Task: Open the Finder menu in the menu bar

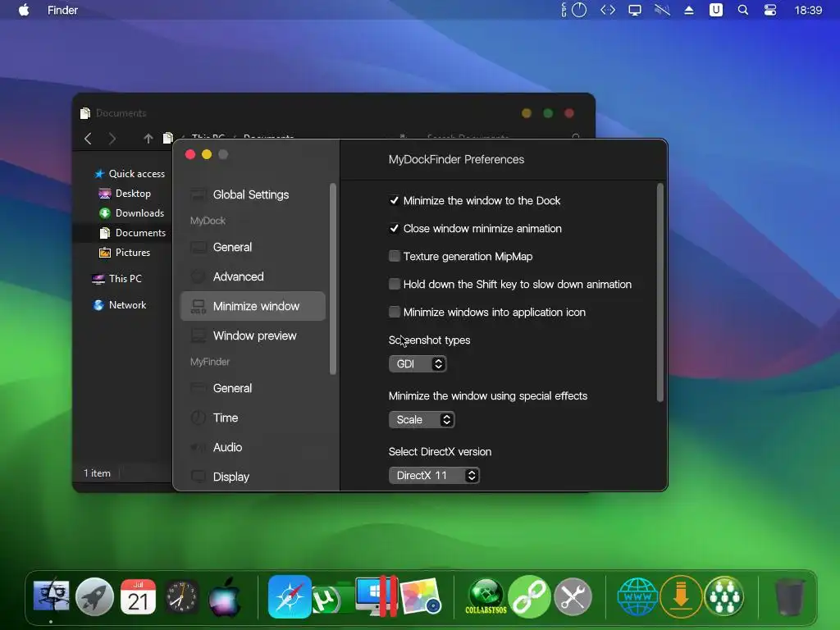Action: pyautogui.click(x=62, y=10)
